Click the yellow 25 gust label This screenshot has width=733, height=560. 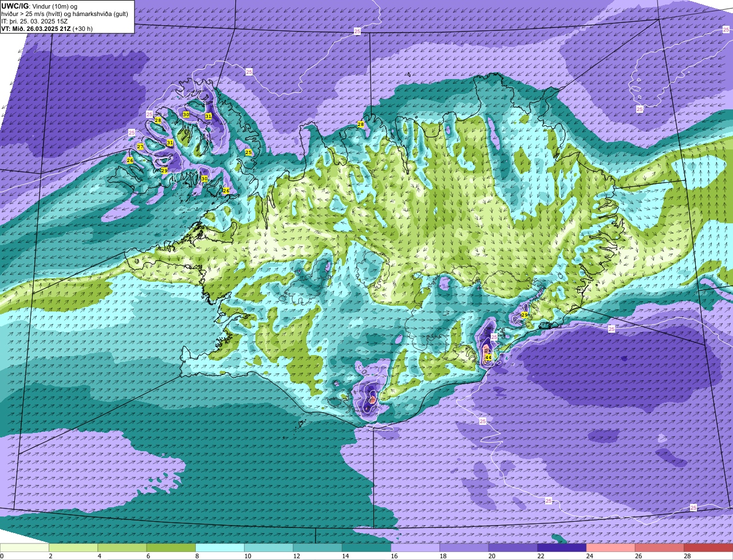(248, 152)
